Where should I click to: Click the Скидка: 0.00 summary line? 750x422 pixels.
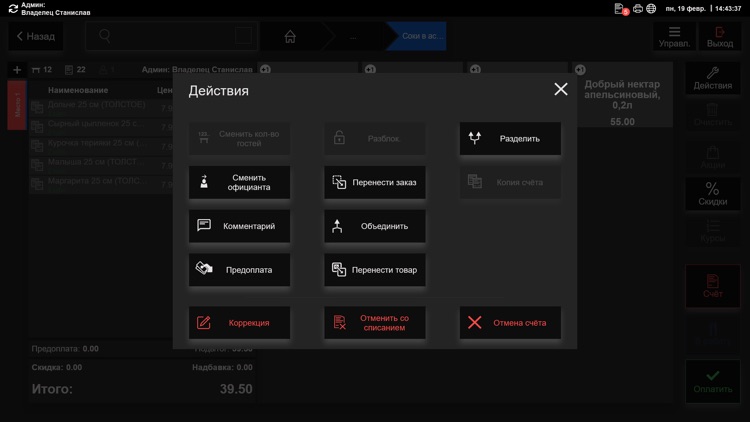(56, 367)
